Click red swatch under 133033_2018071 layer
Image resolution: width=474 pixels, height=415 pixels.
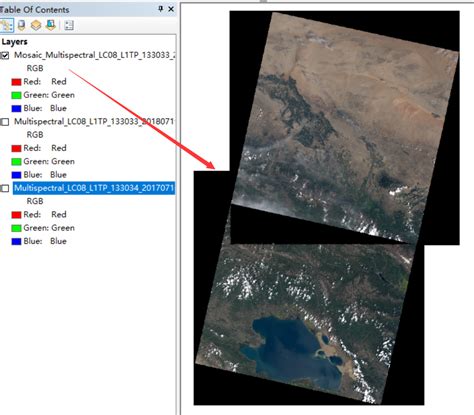(16, 148)
